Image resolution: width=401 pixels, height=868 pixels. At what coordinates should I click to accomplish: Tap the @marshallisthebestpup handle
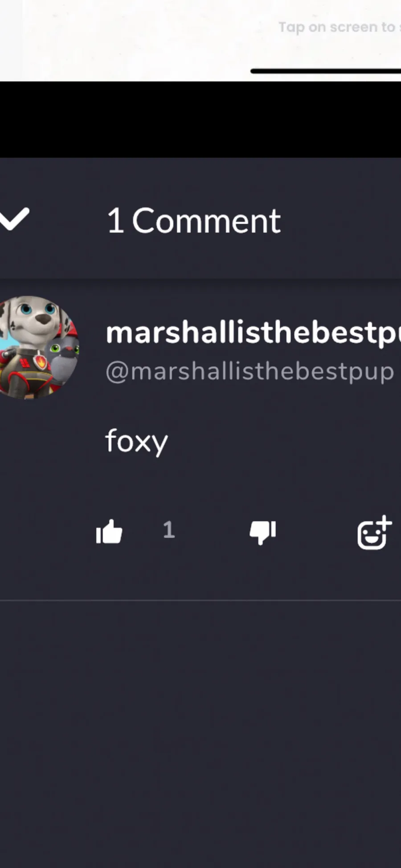(x=250, y=372)
